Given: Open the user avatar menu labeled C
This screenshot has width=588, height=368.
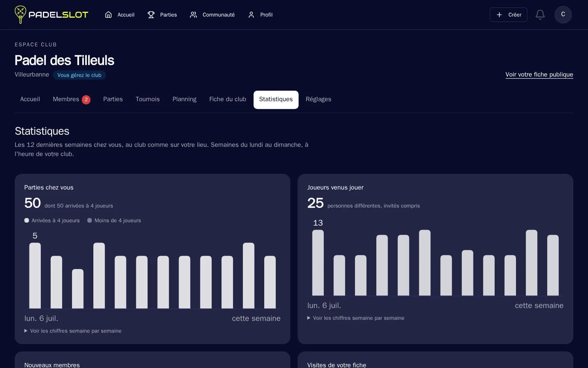Looking at the screenshot, I should pos(563,15).
